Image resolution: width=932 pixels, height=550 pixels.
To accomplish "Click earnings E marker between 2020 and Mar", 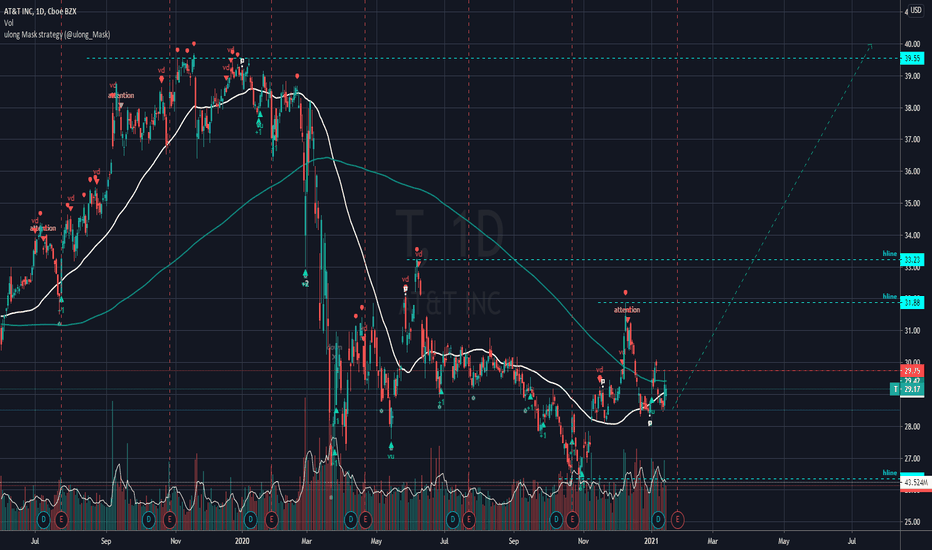I will pyautogui.click(x=271, y=520).
